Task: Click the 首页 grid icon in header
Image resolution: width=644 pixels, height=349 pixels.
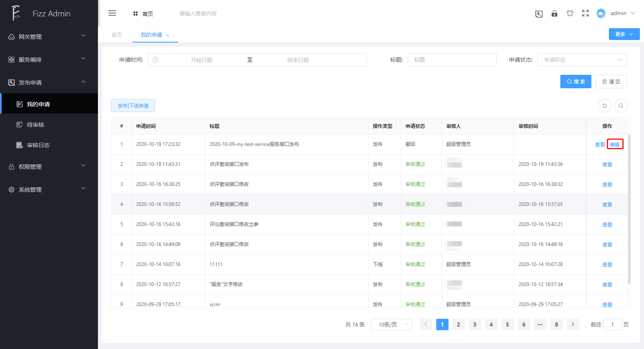Action: [x=135, y=13]
